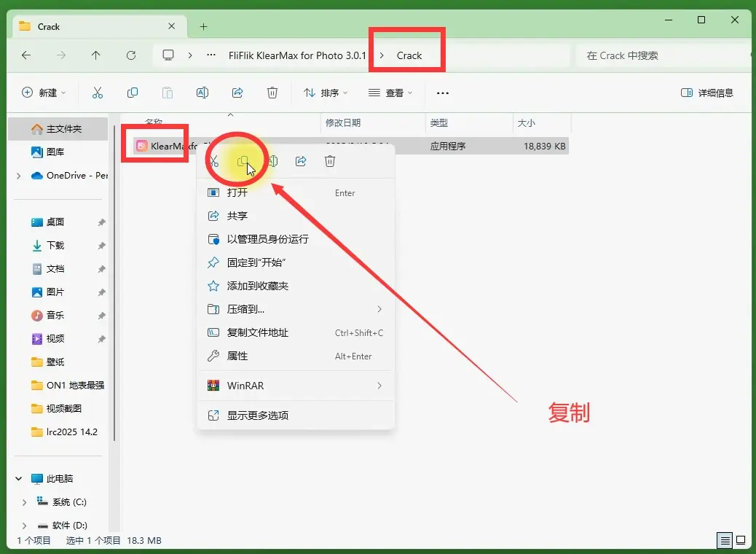Choose 添加到收藏夹 in the context menu

point(296,286)
